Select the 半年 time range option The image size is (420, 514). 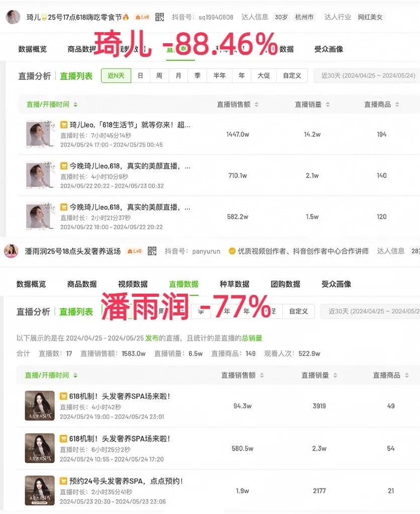220,76
